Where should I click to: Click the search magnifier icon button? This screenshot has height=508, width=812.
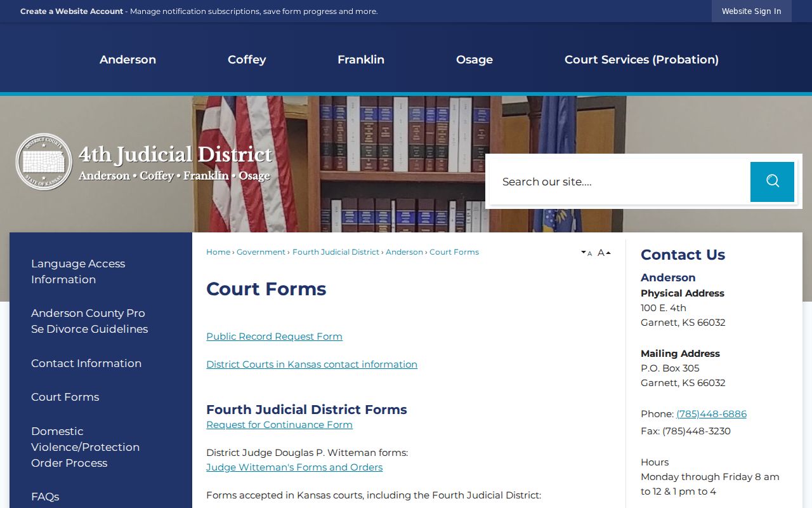tap(772, 182)
